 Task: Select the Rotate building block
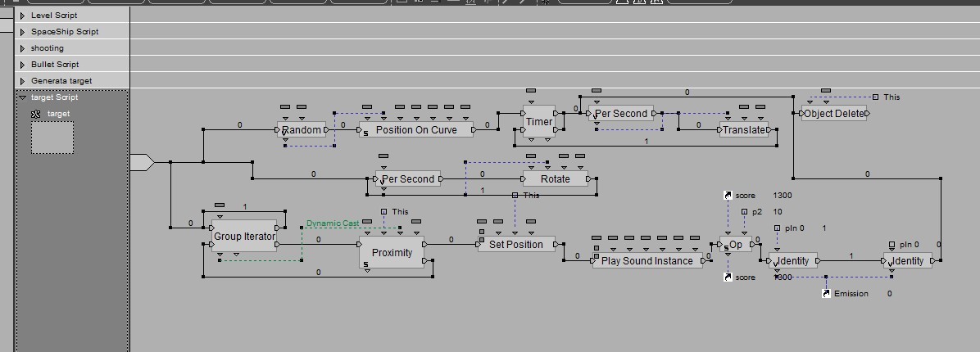pyautogui.click(x=555, y=178)
